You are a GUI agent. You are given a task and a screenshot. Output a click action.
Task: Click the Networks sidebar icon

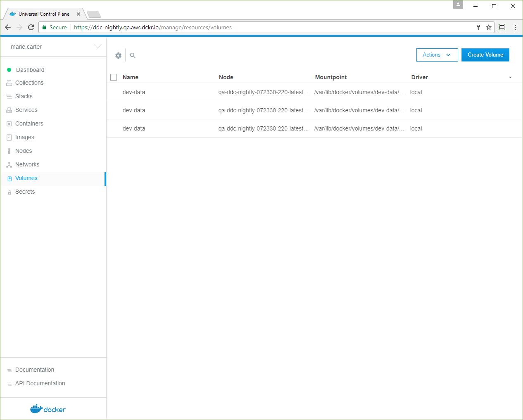[x=9, y=165]
